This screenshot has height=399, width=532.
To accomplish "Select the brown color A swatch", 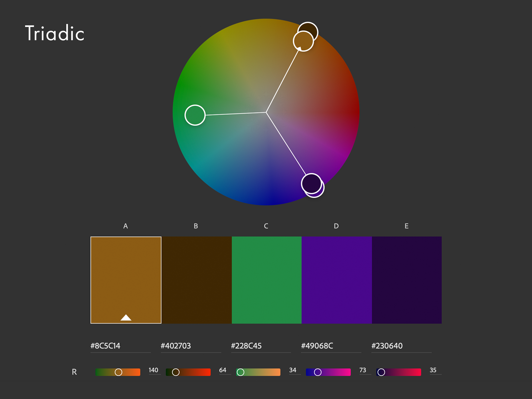I will coord(126,280).
